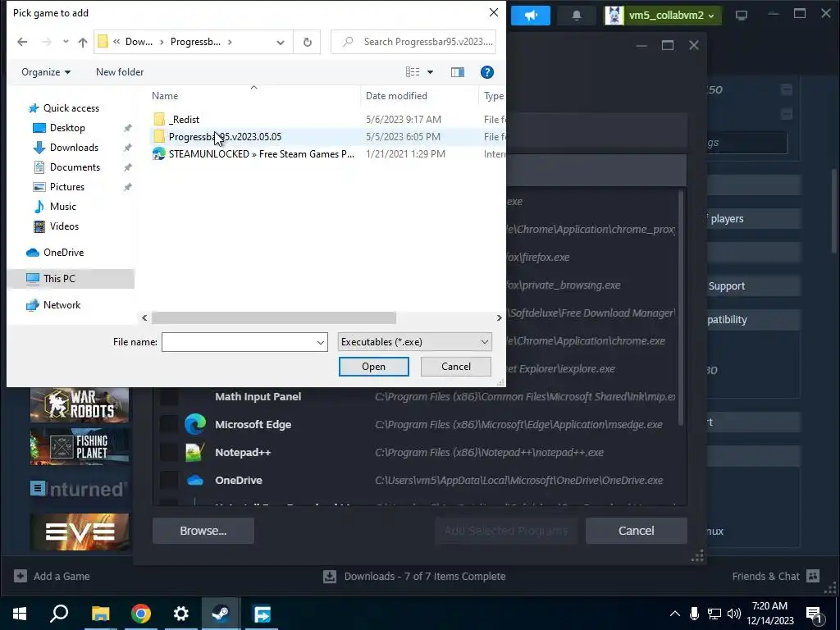Screen dimensions: 840x630
Task: Tick the Notepad++ checkbox
Action: coord(169,452)
